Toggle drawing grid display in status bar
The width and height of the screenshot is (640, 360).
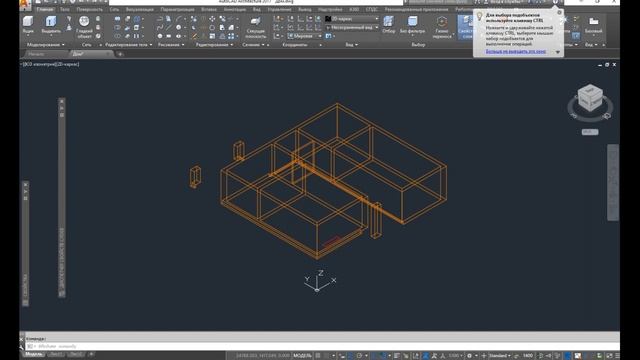[x=318, y=356]
